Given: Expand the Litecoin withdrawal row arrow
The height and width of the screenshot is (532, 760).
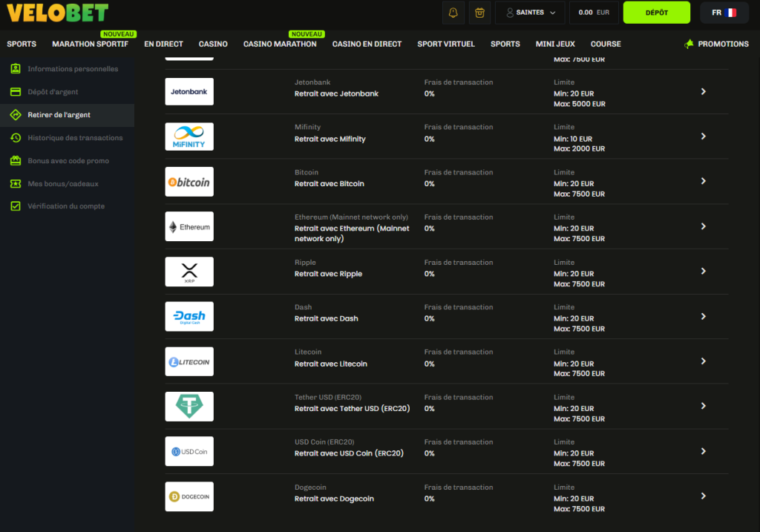Looking at the screenshot, I should pos(703,361).
